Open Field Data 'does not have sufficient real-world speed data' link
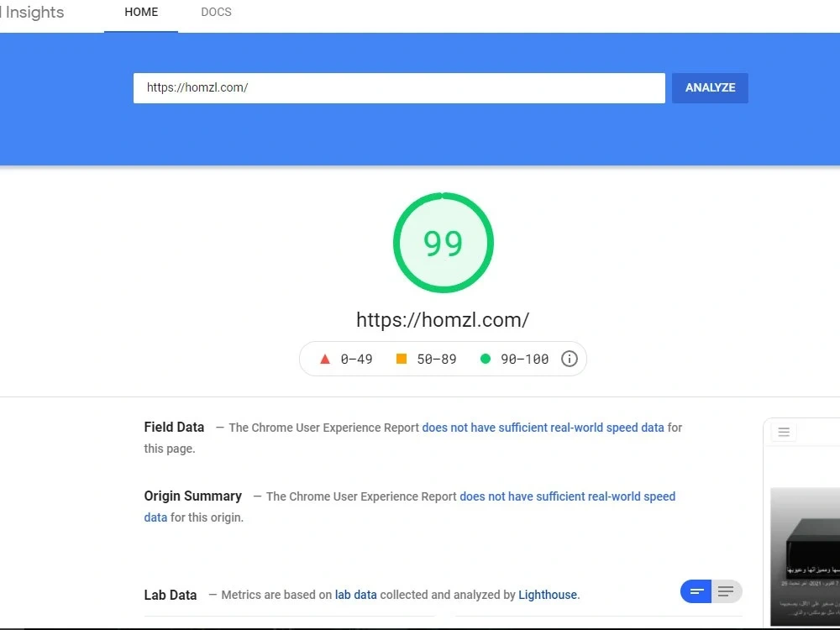The height and width of the screenshot is (630, 840). click(543, 428)
